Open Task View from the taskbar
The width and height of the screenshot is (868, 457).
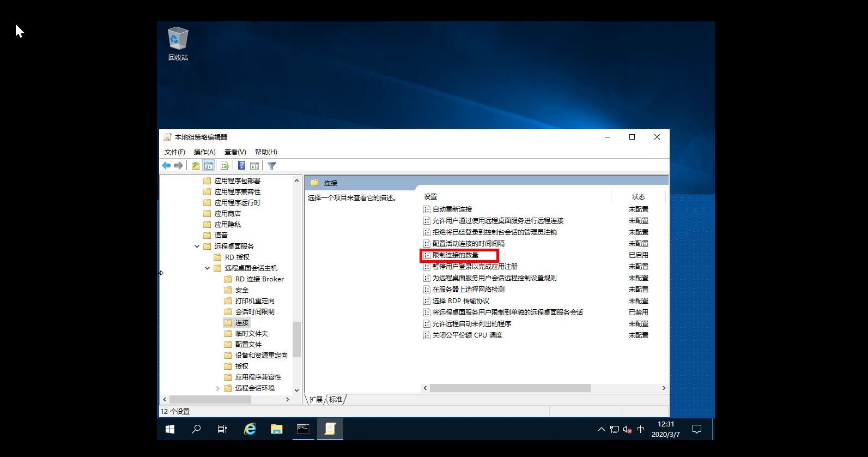pos(222,429)
